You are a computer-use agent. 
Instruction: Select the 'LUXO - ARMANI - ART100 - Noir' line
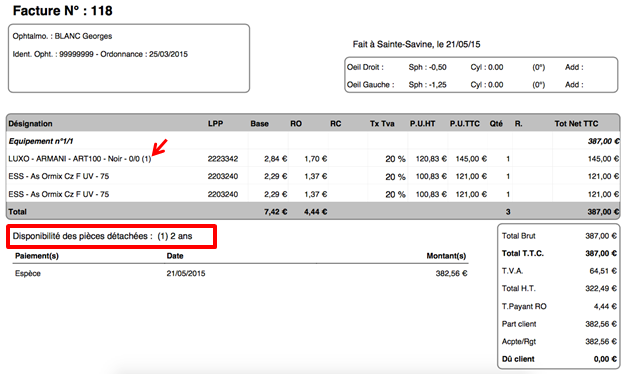tap(80, 159)
